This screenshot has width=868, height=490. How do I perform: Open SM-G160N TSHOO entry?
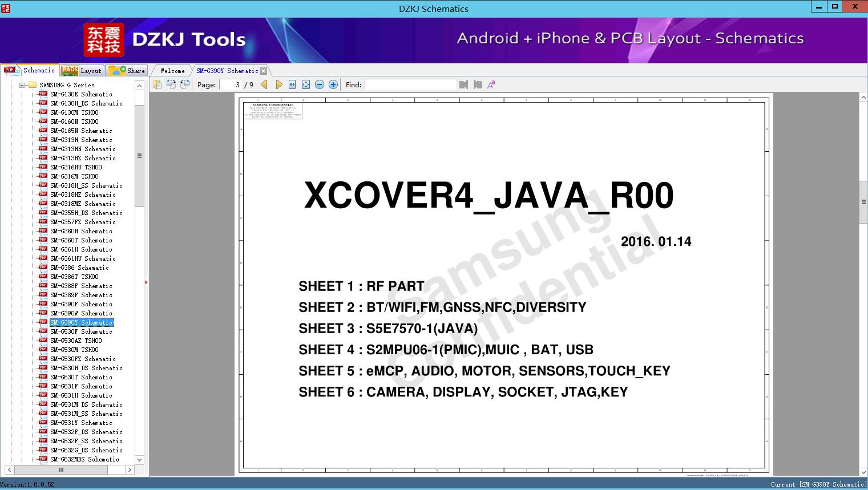tap(74, 122)
